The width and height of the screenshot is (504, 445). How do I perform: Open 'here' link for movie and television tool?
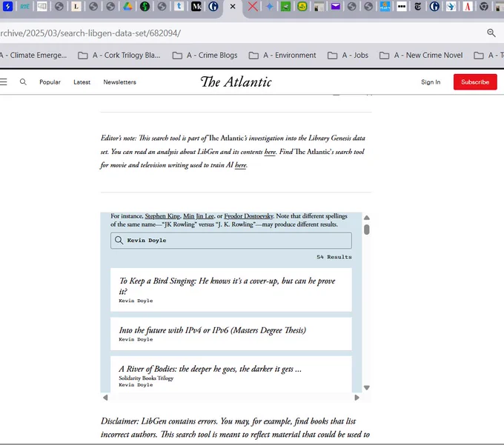[240, 165]
